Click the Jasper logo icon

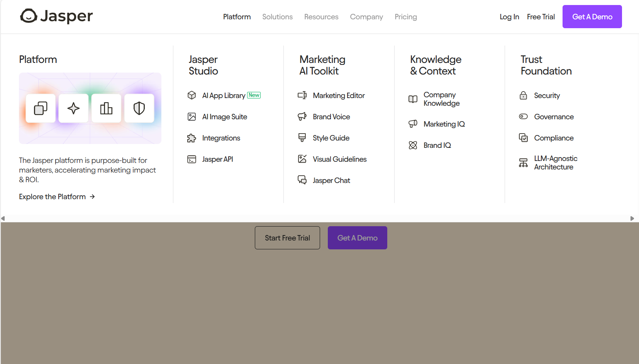(x=29, y=16)
